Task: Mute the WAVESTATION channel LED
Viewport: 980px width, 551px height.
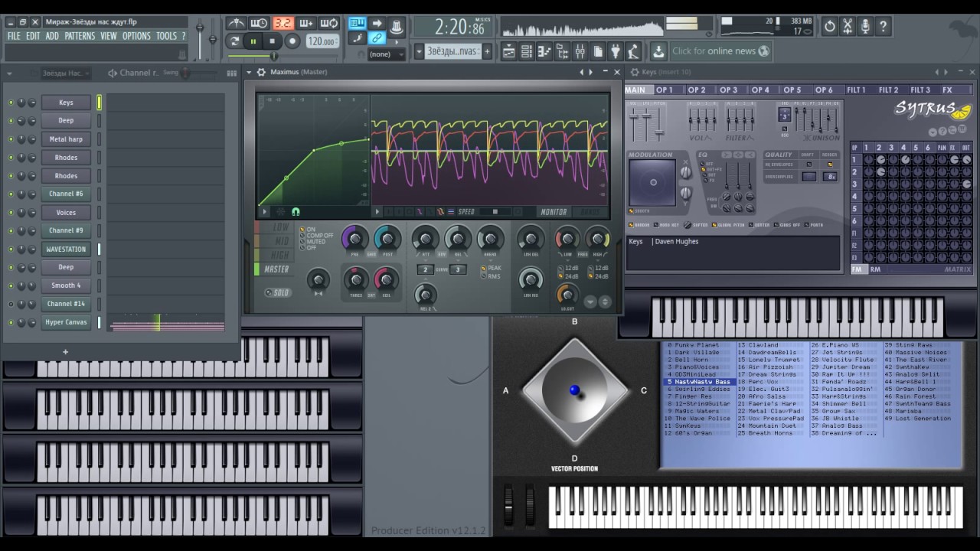Action: pyautogui.click(x=11, y=249)
